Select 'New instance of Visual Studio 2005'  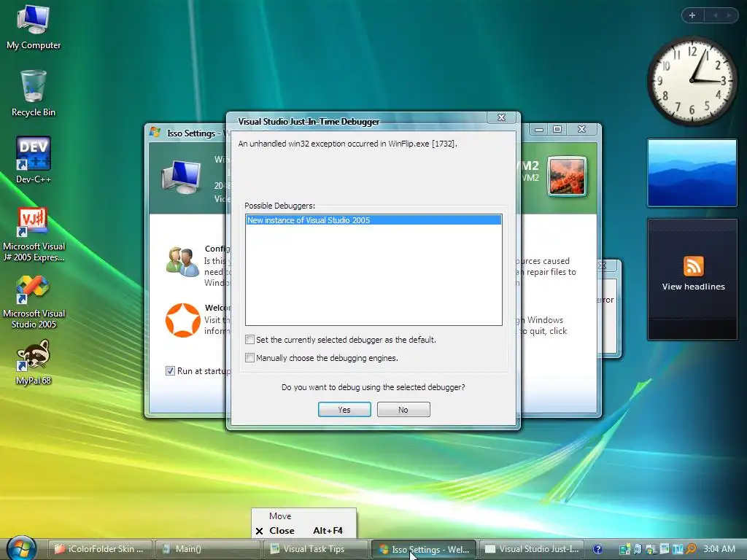[x=373, y=220]
